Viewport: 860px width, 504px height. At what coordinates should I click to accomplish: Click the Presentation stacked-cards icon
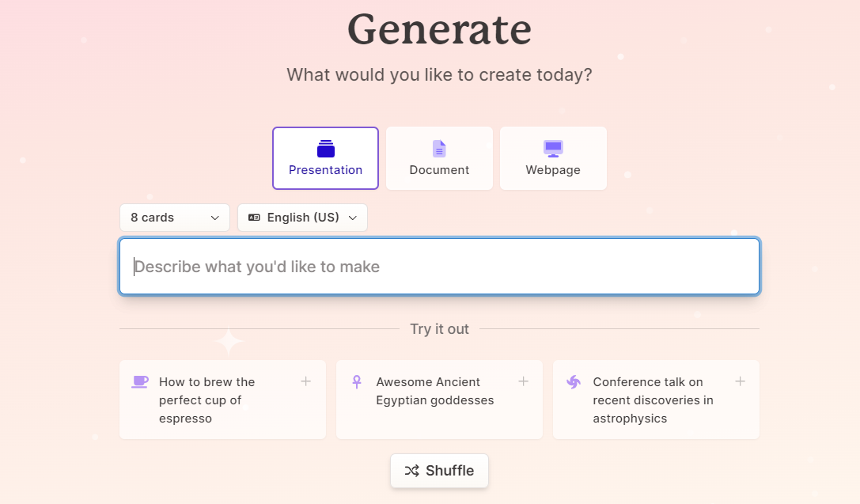click(325, 149)
